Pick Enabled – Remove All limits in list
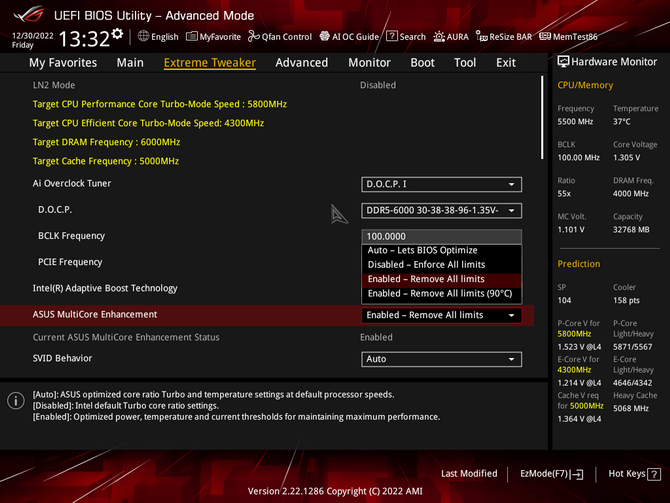Viewport: 670px width, 503px height. tap(441, 279)
